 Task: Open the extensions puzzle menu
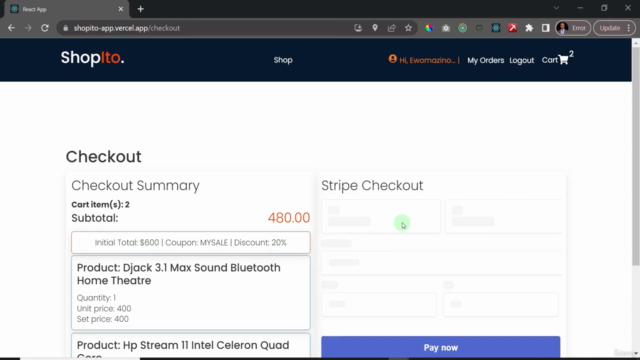(529, 28)
